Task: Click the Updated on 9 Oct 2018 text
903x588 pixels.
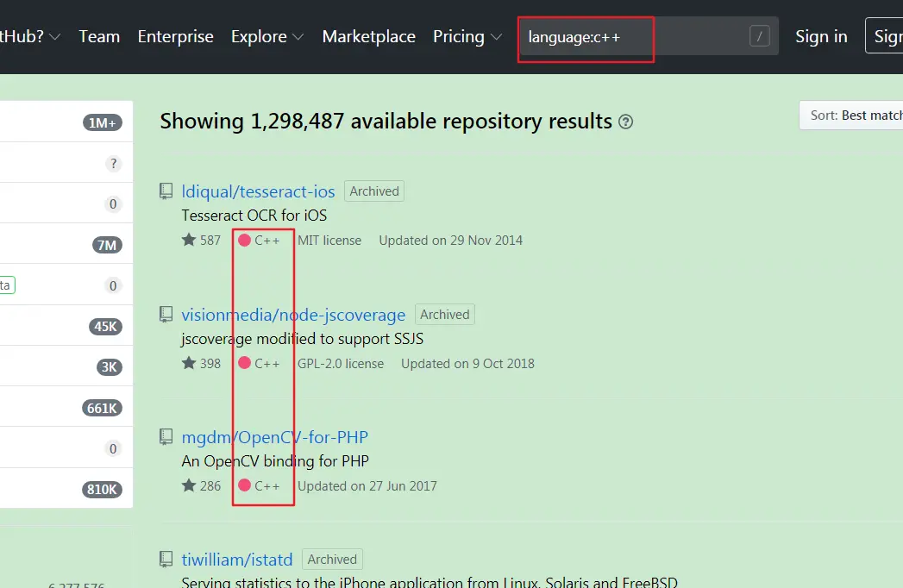Action: (467, 363)
